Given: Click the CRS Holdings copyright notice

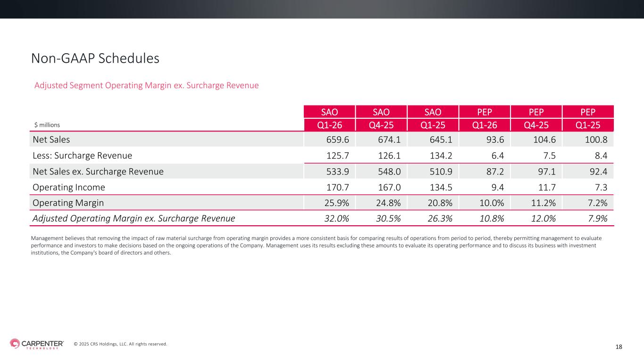Looking at the screenshot, I should [120, 344].
